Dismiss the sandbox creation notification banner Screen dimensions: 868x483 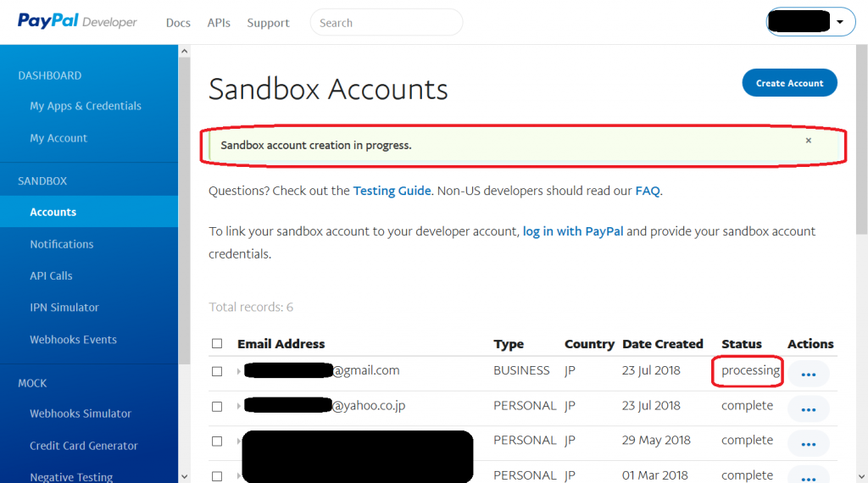tap(808, 141)
